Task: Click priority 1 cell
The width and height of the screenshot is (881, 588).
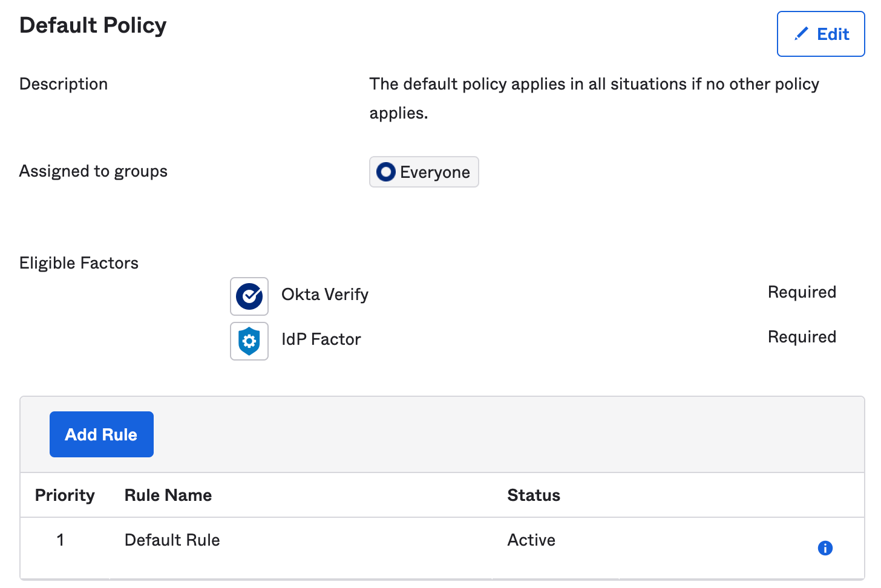Action: point(61,540)
